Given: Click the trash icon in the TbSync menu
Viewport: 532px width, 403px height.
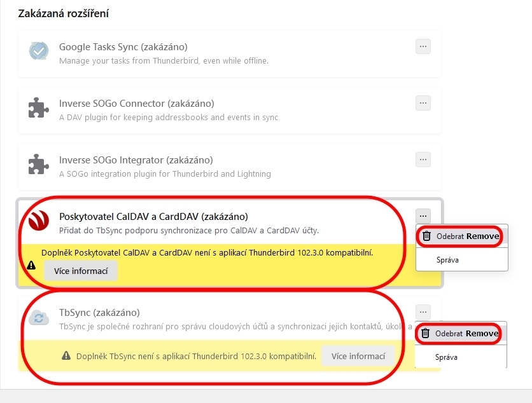Looking at the screenshot, I should [x=425, y=333].
